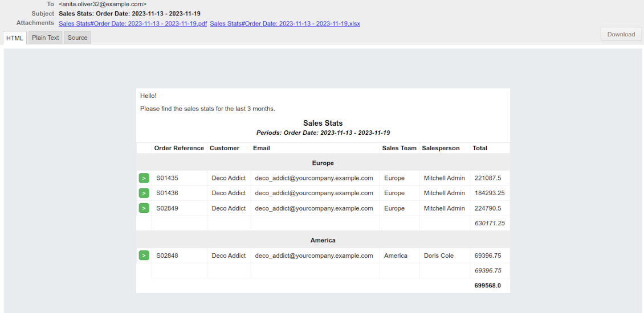This screenshot has height=313, width=644.
Task: Click the Periods Order Date subtitle
Action: (323, 133)
